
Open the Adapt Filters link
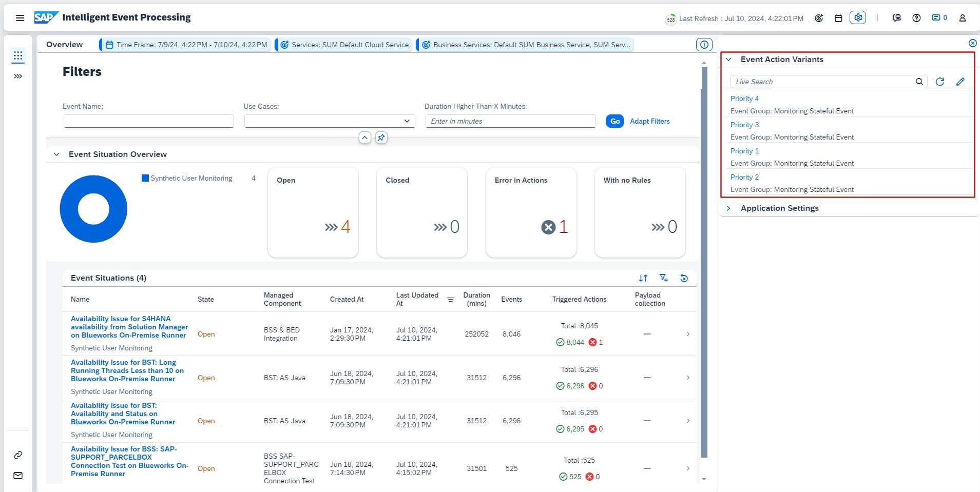(649, 121)
